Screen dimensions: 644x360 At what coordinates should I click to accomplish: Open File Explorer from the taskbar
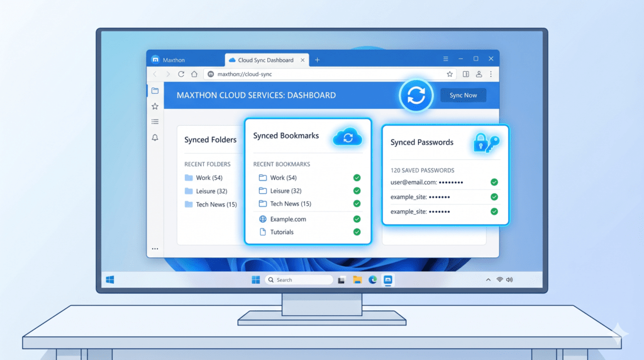point(357,280)
